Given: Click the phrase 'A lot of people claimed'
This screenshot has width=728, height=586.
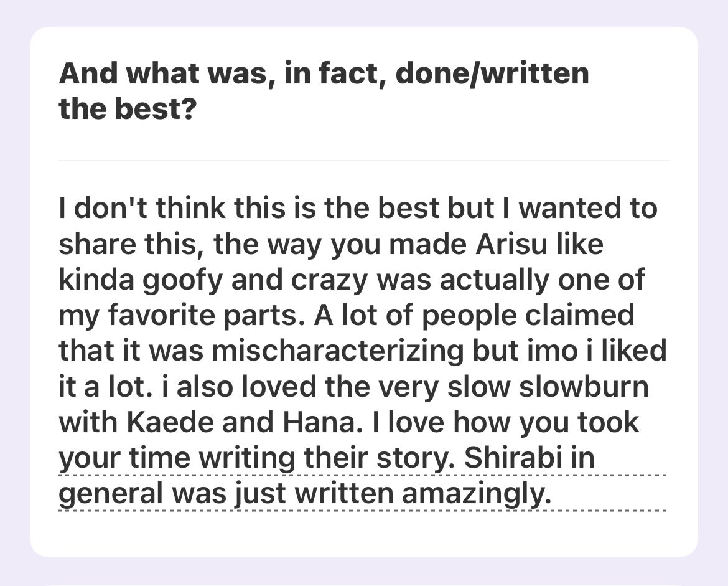Looking at the screenshot, I should coord(474,315).
